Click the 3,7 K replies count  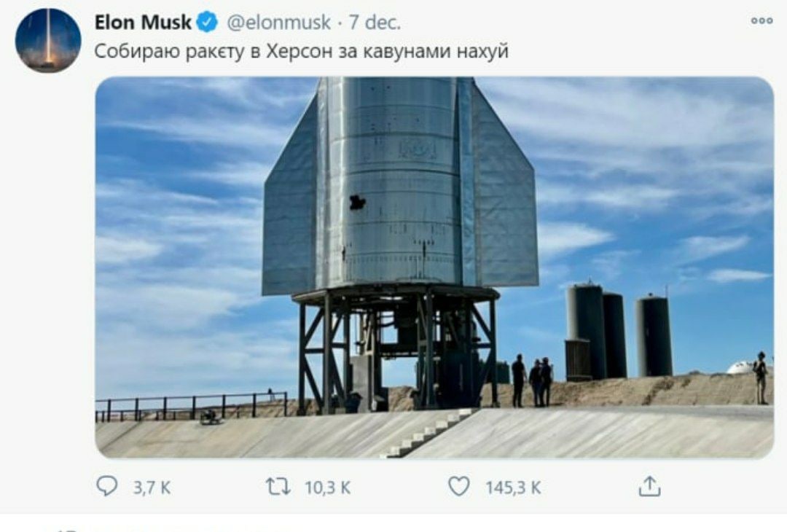(x=152, y=488)
